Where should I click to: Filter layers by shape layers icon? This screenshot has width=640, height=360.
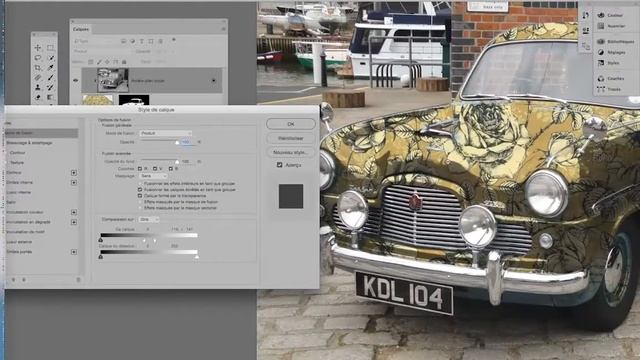(151, 41)
